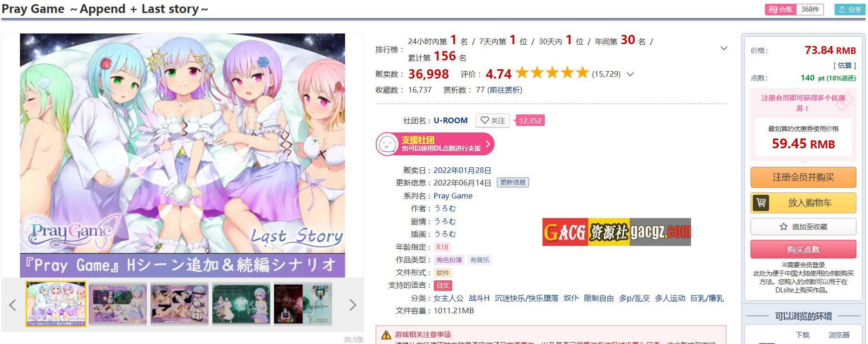Click the heart 关注 follow button
This screenshot has width=868, height=344.
[x=492, y=120]
